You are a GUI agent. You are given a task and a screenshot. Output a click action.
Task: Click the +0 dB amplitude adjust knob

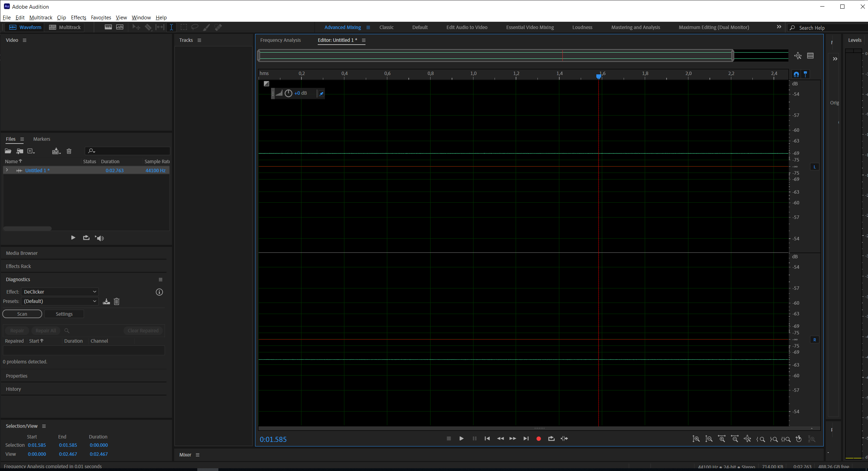(x=288, y=93)
